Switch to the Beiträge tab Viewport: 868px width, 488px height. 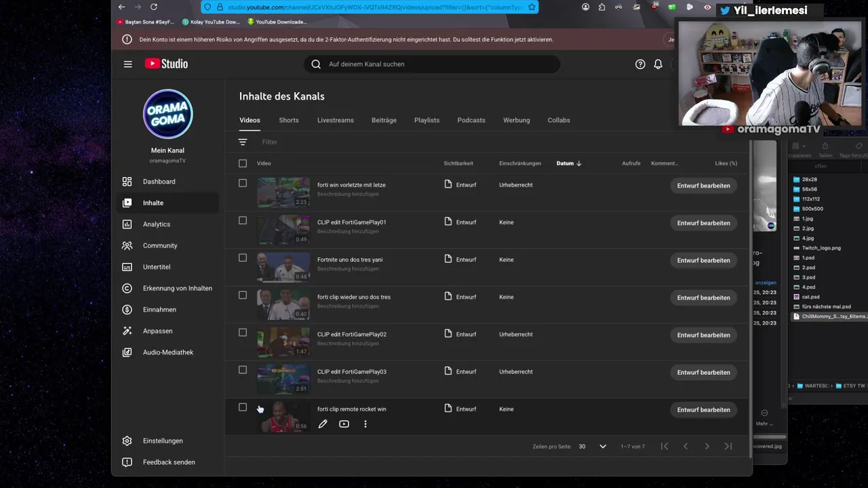(x=384, y=120)
